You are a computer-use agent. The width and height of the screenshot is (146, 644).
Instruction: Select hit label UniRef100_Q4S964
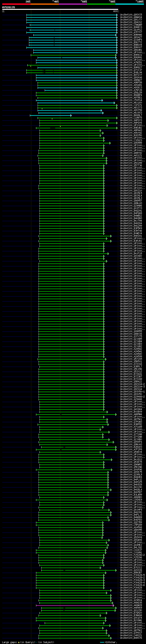click(131, 410)
